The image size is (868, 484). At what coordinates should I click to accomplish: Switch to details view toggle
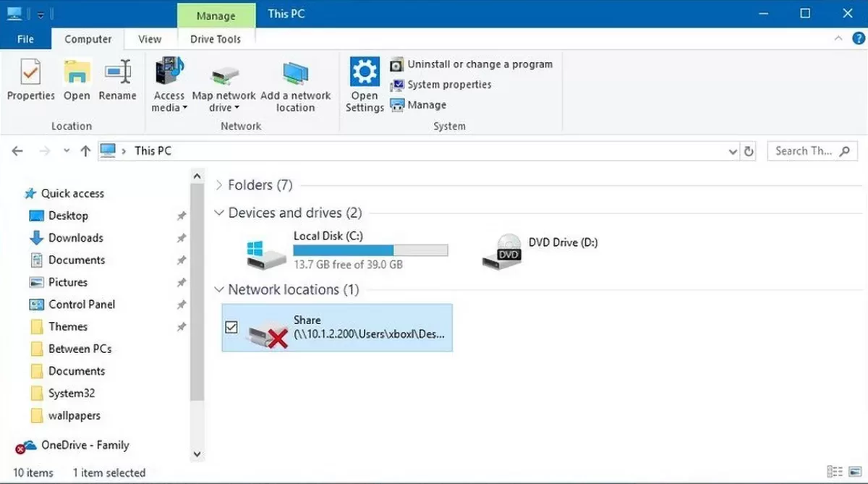click(x=834, y=472)
